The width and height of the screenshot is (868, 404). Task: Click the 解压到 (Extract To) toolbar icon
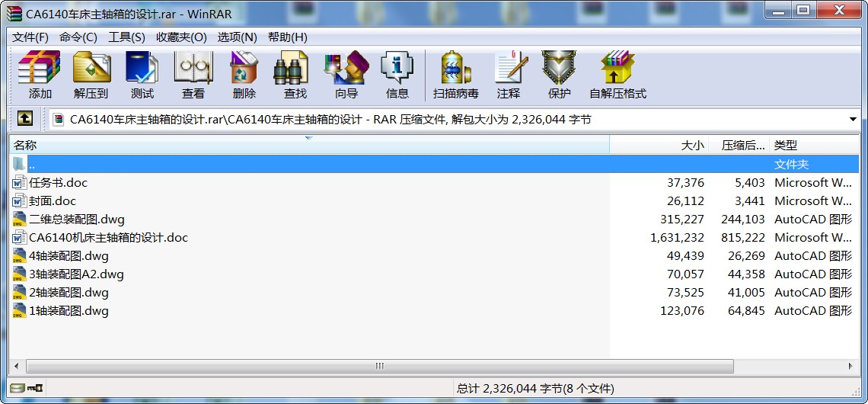pyautogui.click(x=91, y=67)
